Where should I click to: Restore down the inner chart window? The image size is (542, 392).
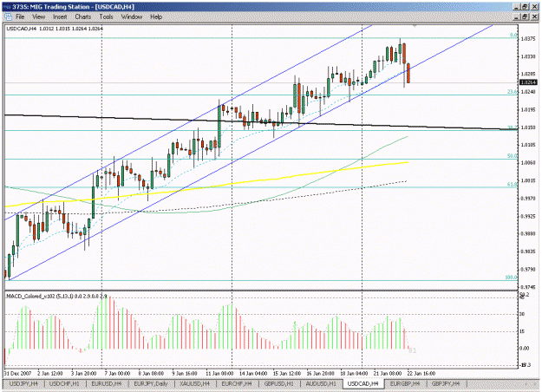[x=525, y=16]
